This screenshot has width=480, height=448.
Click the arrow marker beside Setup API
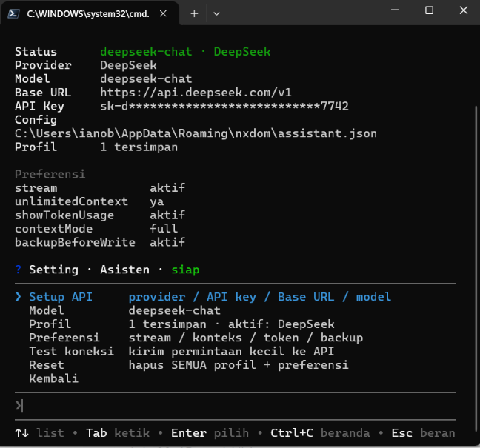pyautogui.click(x=19, y=296)
